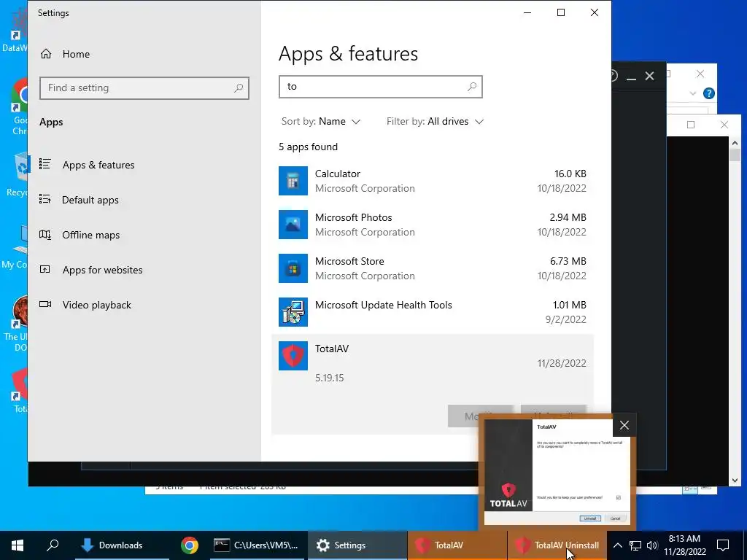Select the Calculator app entry
The height and width of the screenshot is (560, 747).
tap(433, 181)
